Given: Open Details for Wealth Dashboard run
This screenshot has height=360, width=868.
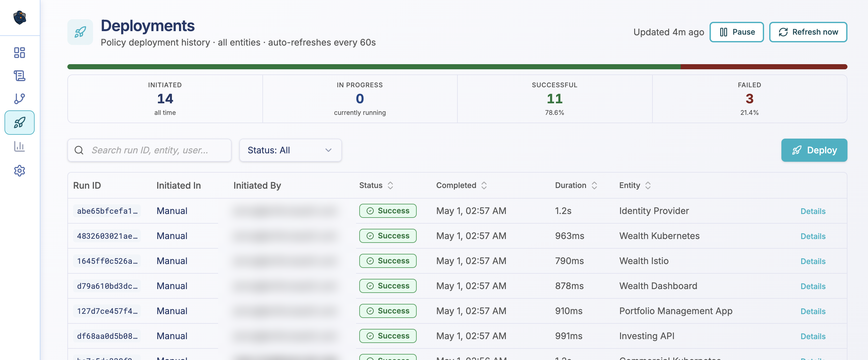Looking at the screenshot, I should [813, 286].
